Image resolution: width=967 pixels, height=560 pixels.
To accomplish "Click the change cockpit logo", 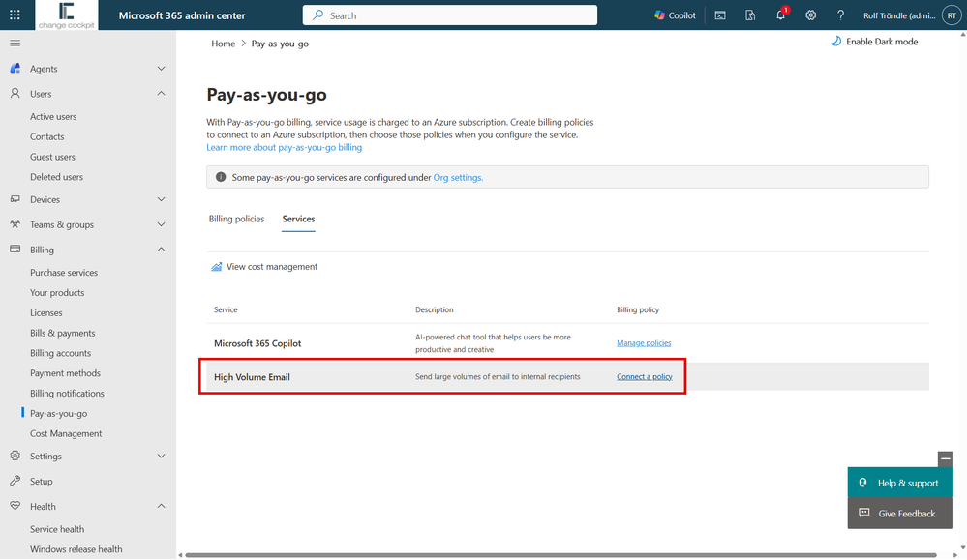I will point(66,15).
